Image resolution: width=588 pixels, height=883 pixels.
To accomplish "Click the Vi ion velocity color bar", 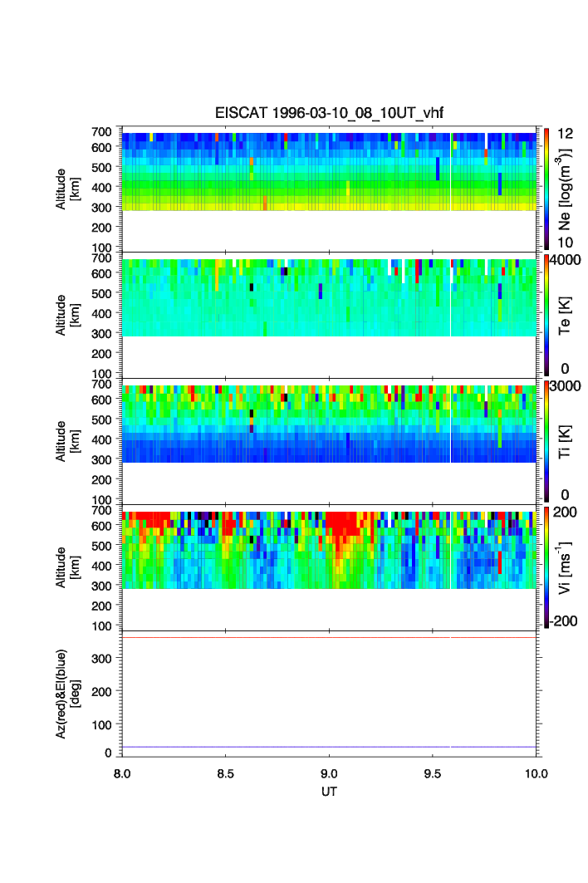I will point(547,568).
